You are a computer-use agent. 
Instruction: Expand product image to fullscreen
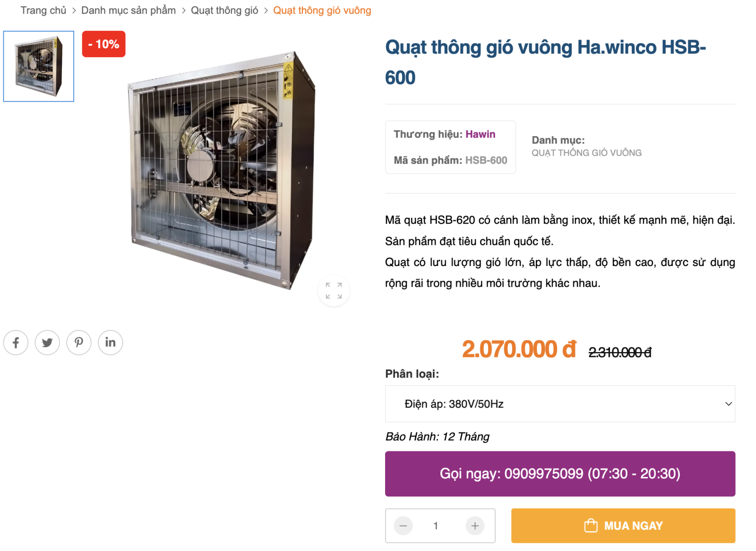pyautogui.click(x=334, y=291)
